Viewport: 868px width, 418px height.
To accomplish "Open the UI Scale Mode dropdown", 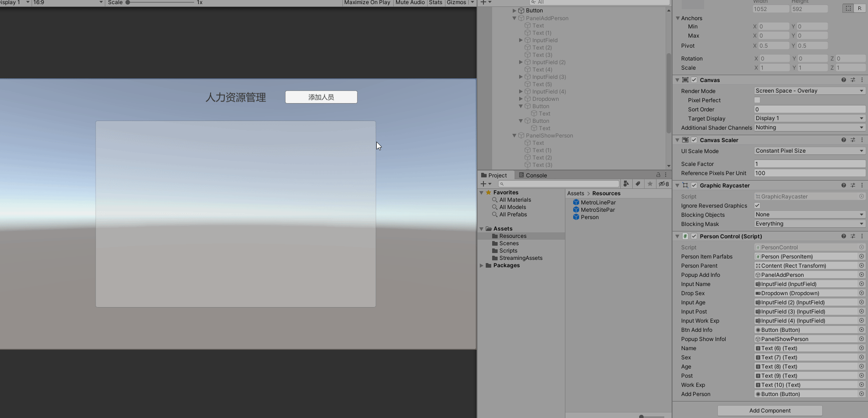I will click(x=809, y=151).
